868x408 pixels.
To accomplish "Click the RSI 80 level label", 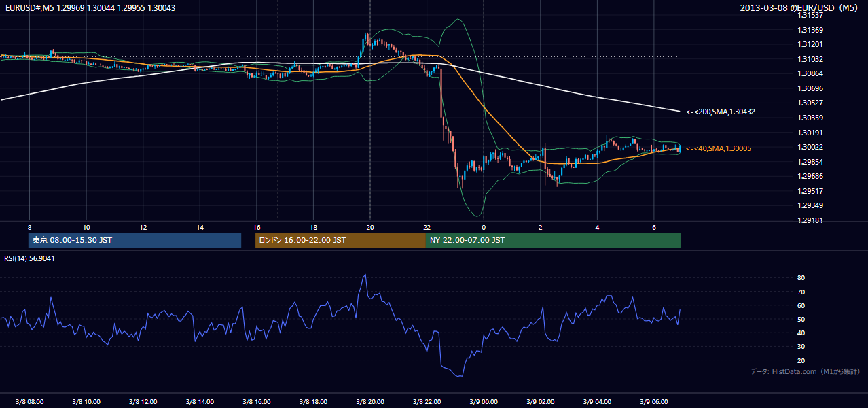I will [801, 278].
